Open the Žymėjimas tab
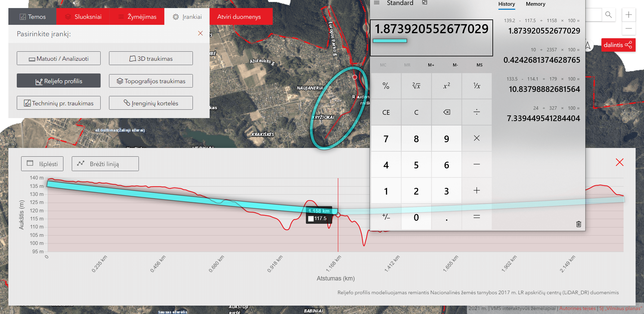The image size is (644, 314). coord(137,17)
